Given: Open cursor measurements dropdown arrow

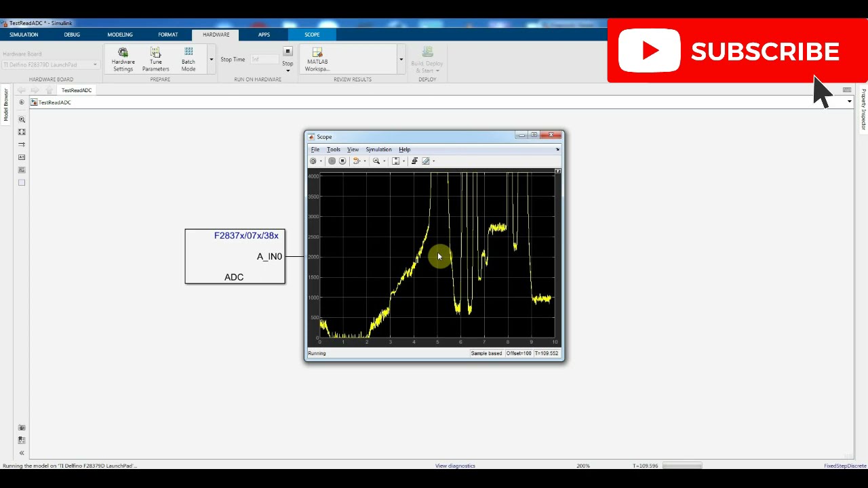Looking at the screenshot, I should click(x=433, y=161).
